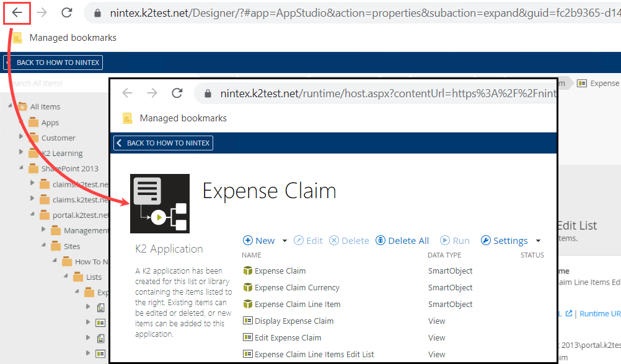Click the New button
The image size is (621, 364).
(x=258, y=241)
